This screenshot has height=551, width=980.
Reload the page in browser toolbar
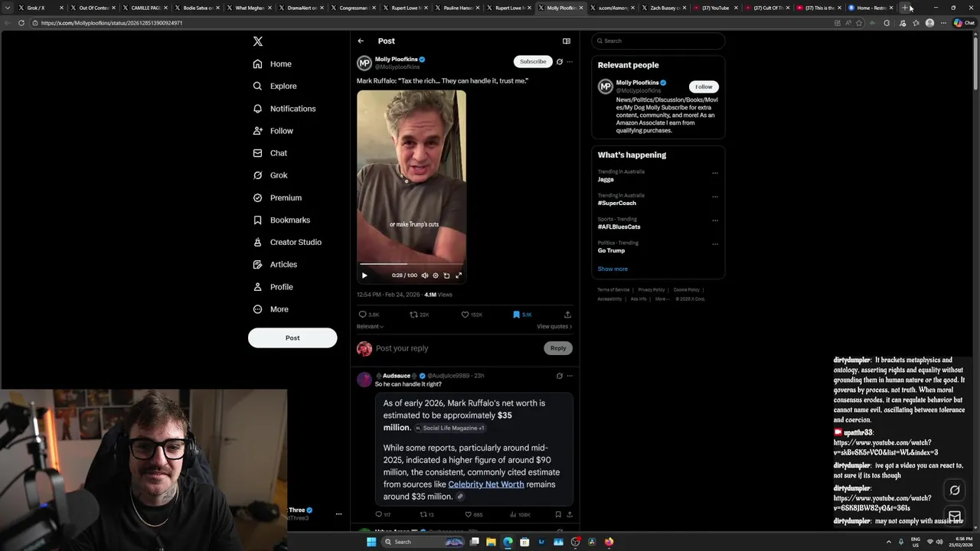(21, 23)
